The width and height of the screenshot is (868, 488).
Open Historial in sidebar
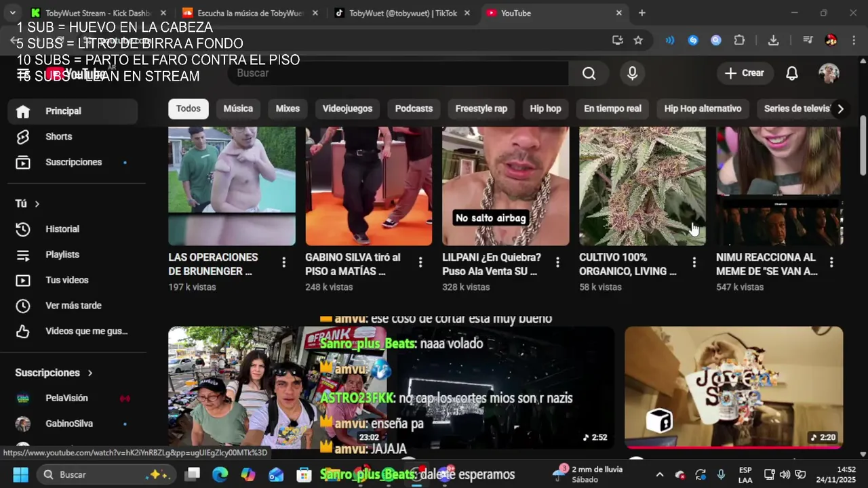[73, 229]
